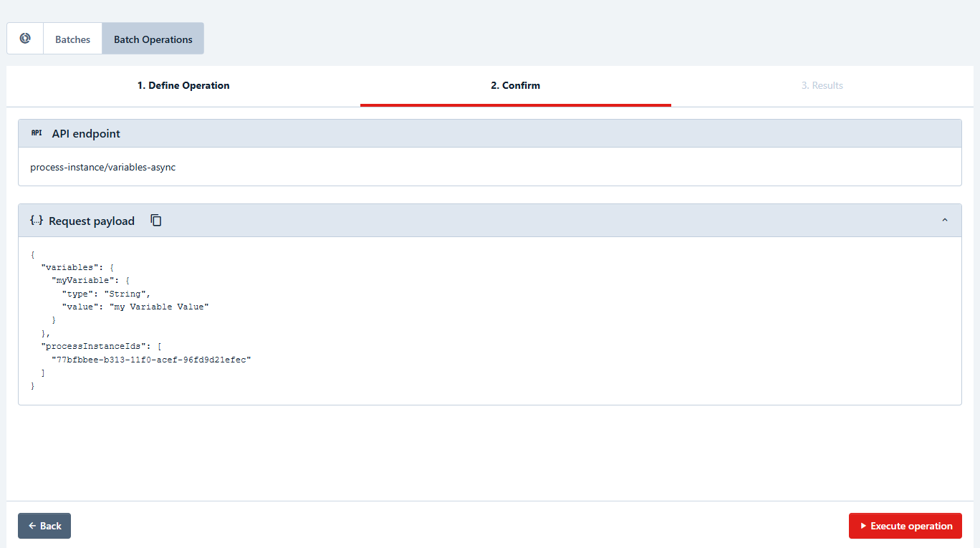
Task: Click the process-instance/variables-async endpoint text
Action: tap(102, 167)
